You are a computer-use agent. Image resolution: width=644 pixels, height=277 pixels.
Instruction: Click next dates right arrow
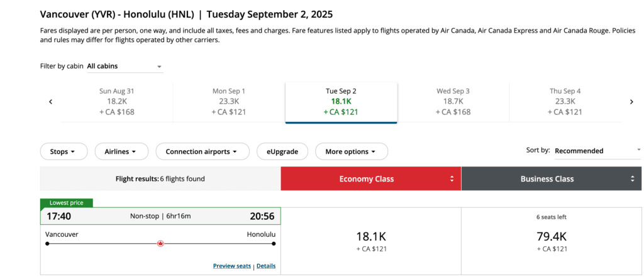[x=631, y=102]
